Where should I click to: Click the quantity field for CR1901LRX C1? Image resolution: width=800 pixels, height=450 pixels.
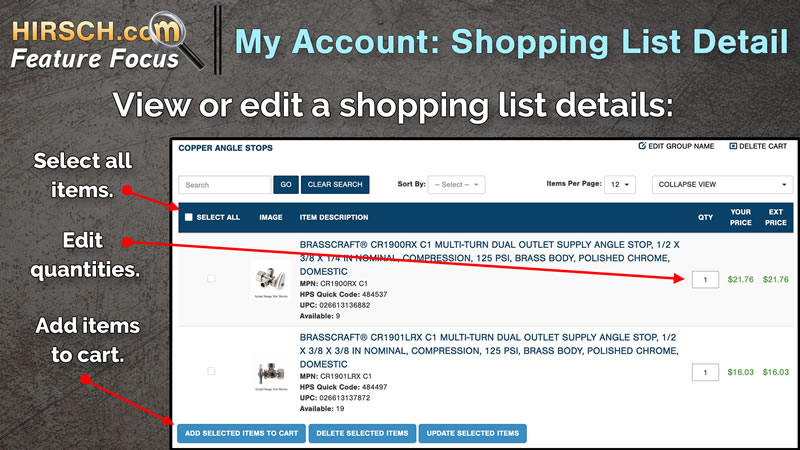[706, 372]
